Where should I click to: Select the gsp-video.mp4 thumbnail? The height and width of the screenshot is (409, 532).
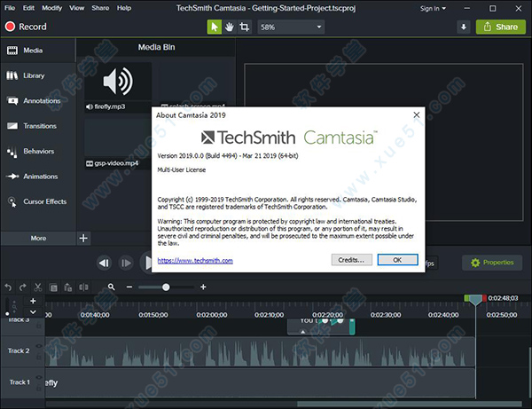click(x=118, y=138)
